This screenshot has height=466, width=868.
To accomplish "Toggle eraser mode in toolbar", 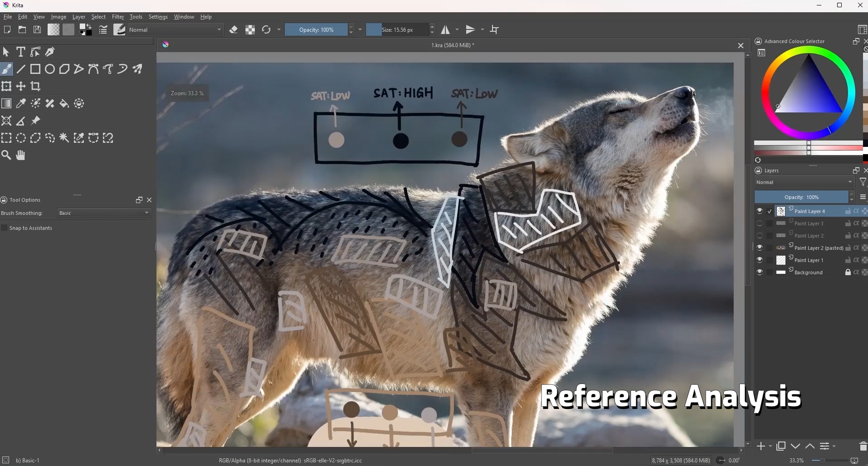I will click(x=234, y=30).
